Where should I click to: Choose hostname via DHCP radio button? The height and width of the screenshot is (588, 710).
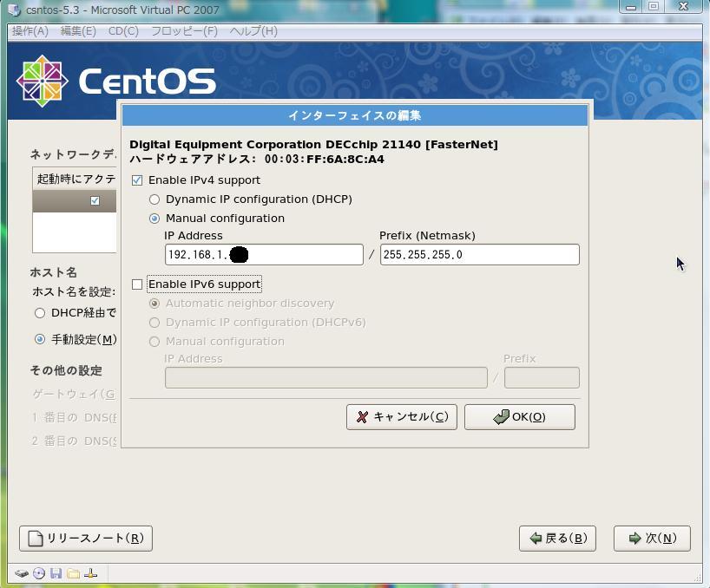[40, 313]
